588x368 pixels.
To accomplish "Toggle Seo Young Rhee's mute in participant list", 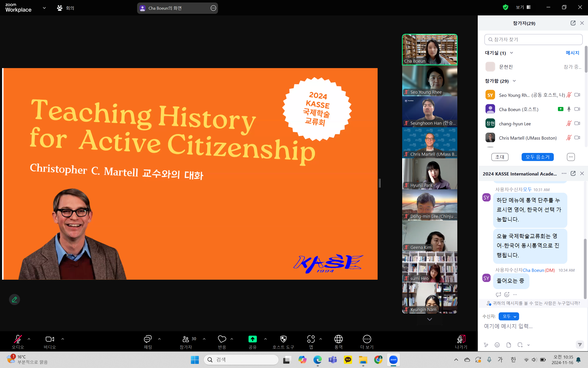I will tap(569, 95).
